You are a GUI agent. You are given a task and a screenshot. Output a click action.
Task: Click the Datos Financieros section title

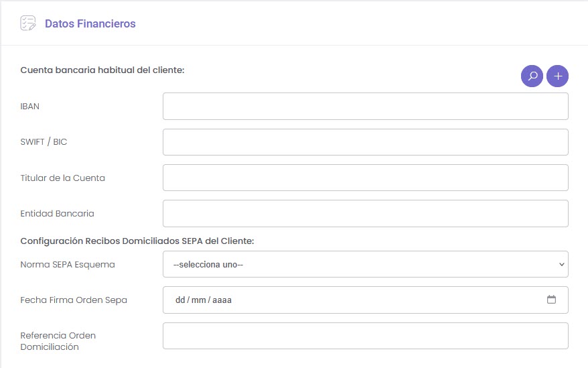[90, 23]
